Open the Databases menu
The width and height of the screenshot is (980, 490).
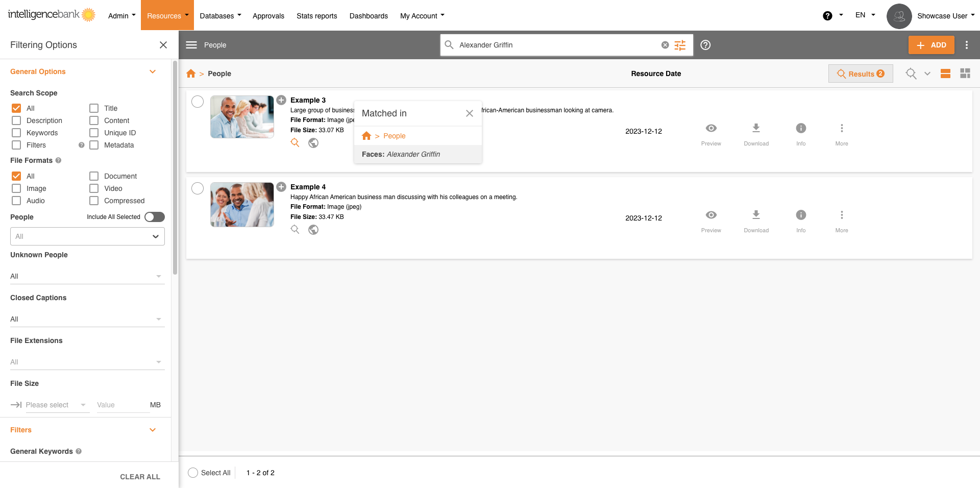220,16
